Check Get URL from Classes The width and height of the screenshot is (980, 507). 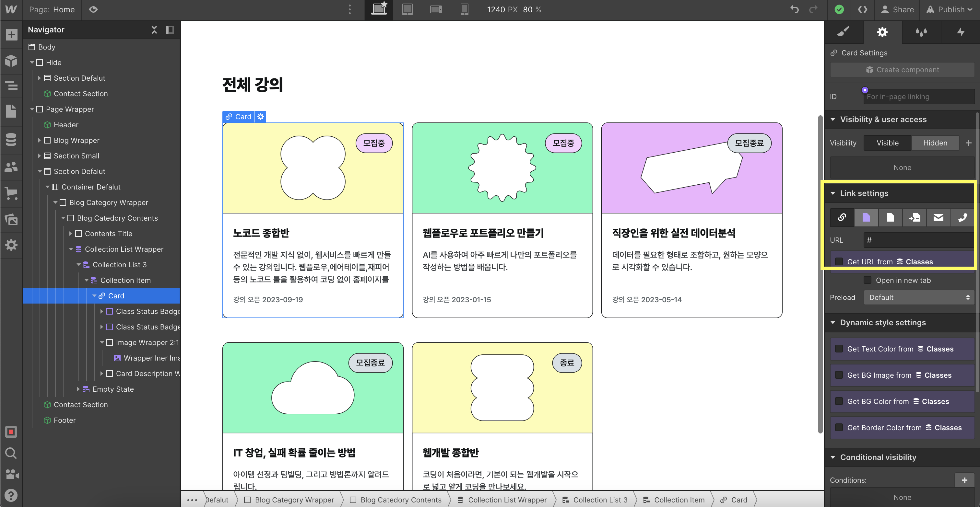click(839, 261)
